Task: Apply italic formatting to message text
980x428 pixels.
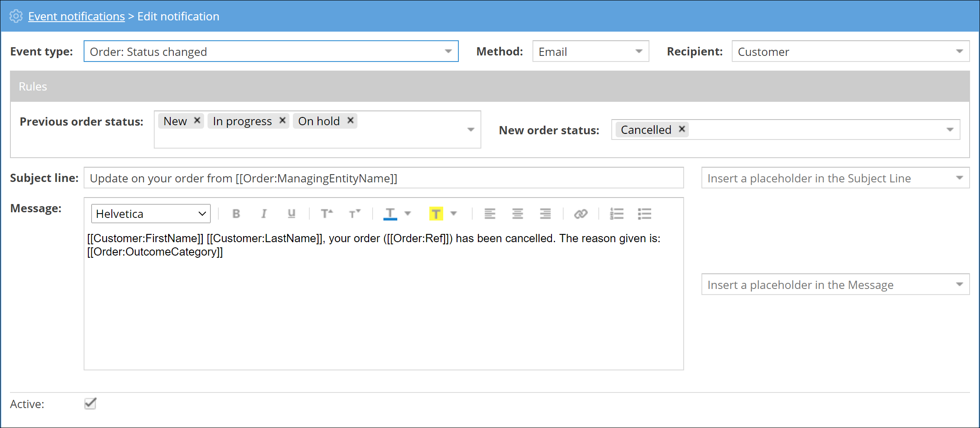Action: click(263, 214)
